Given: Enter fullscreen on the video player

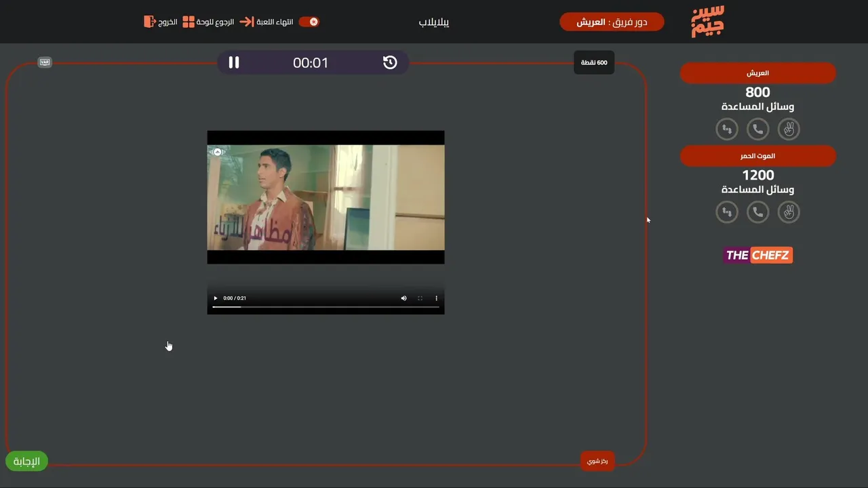Looking at the screenshot, I should coord(420,298).
